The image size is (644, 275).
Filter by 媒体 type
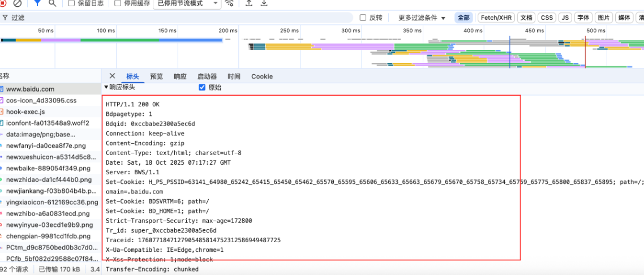[x=624, y=18]
